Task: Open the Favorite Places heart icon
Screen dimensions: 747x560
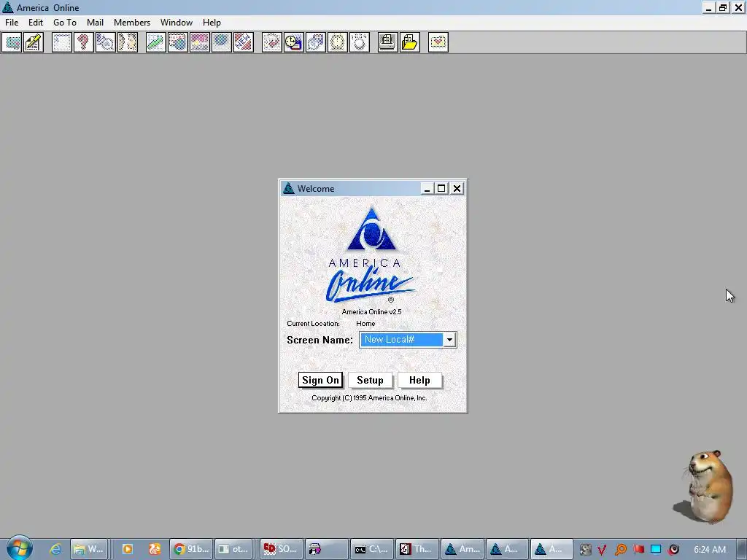Action: pyautogui.click(x=438, y=42)
